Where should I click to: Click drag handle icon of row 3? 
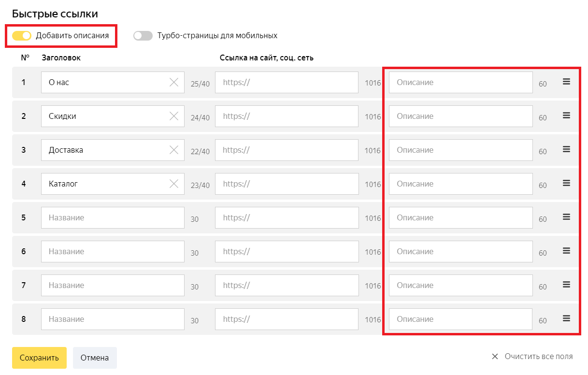coord(566,149)
